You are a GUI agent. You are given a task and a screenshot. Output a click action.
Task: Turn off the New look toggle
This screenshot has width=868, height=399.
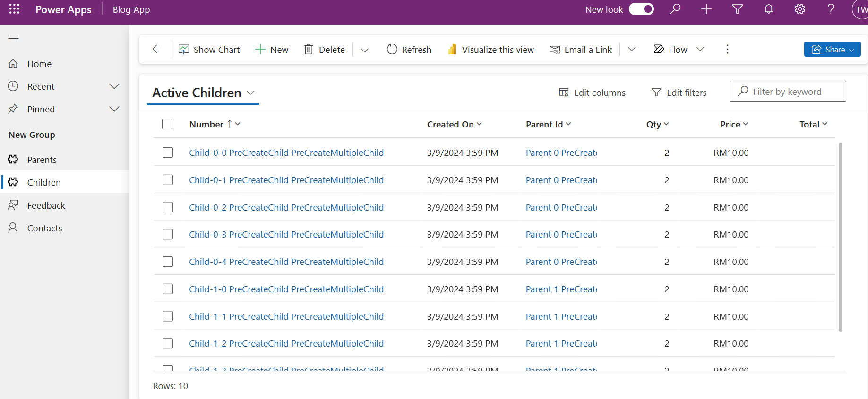pos(641,9)
